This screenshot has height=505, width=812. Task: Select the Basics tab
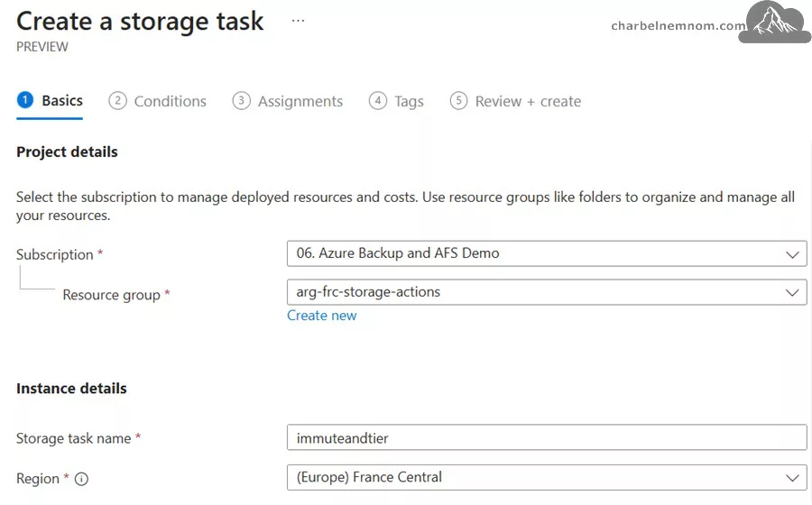coord(50,101)
